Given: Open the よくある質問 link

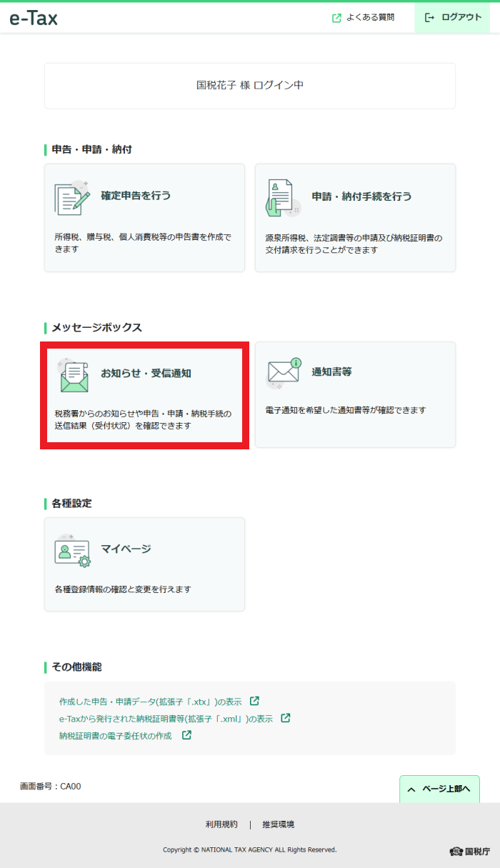Looking at the screenshot, I should pyautogui.click(x=370, y=18).
